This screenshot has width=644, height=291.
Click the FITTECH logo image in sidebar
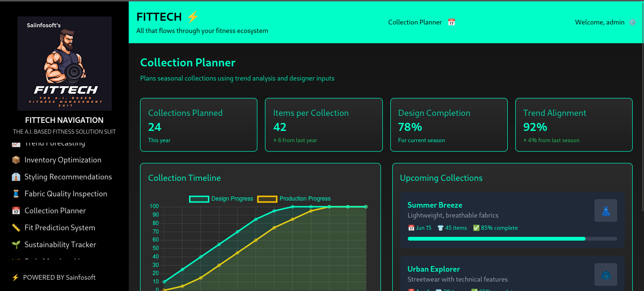pos(65,64)
